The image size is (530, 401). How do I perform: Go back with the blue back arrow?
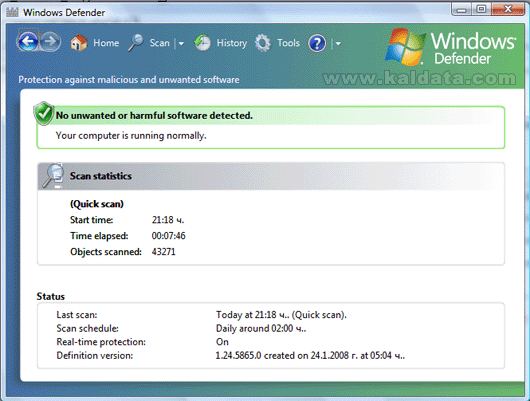(28, 42)
